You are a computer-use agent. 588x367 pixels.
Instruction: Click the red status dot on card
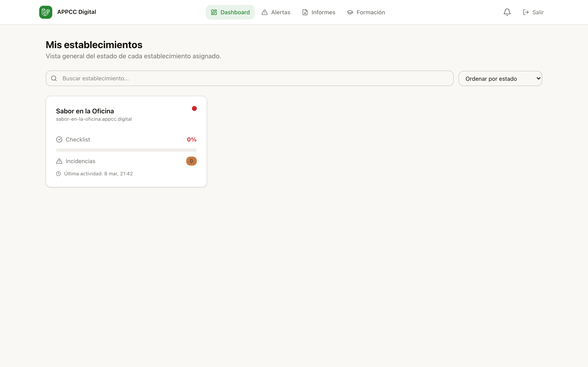(x=194, y=108)
